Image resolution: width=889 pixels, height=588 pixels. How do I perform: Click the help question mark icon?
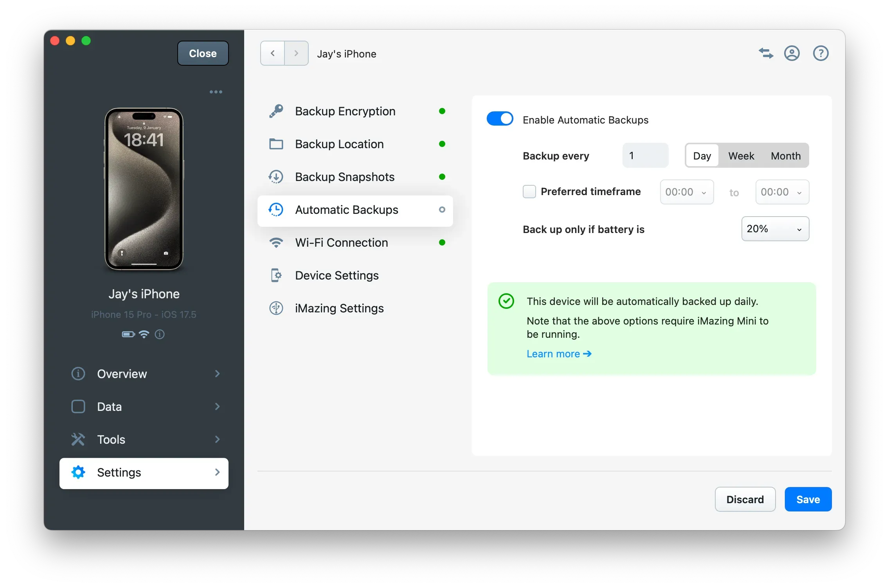click(821, 53)
